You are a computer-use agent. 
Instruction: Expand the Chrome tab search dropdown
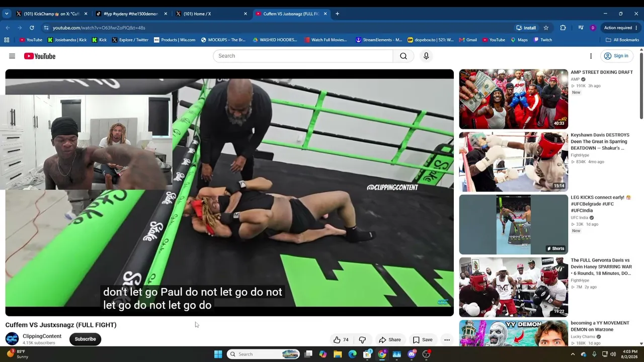click(x=7, y=14)
